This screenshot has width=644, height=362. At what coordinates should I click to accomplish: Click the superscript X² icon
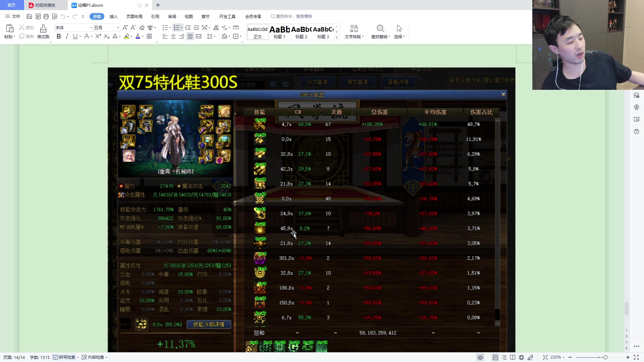(98, 36)
